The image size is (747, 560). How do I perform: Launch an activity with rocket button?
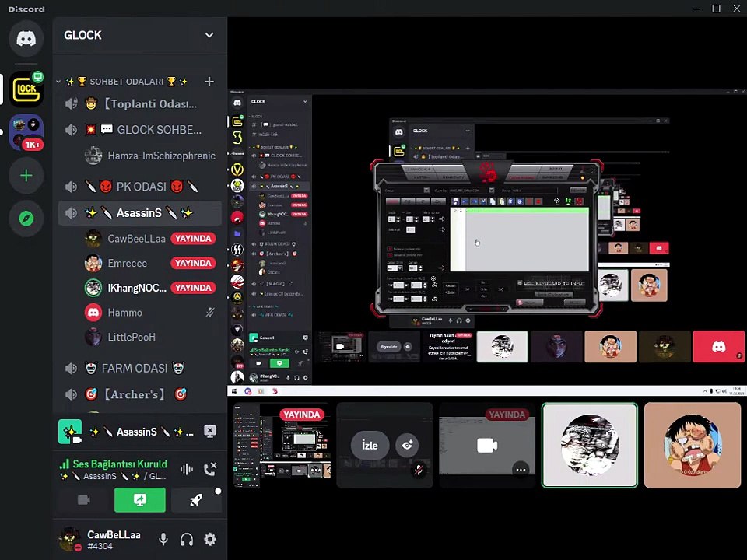[196, 500]
